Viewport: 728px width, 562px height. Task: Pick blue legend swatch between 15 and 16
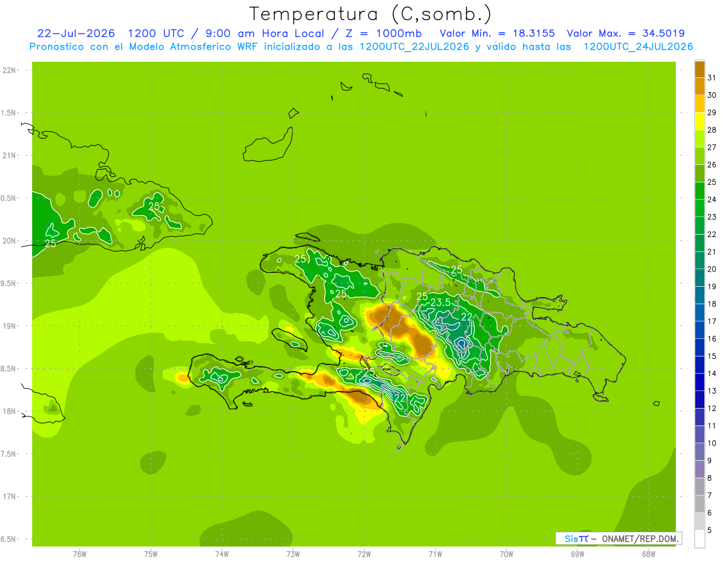[x=699, y=347]
